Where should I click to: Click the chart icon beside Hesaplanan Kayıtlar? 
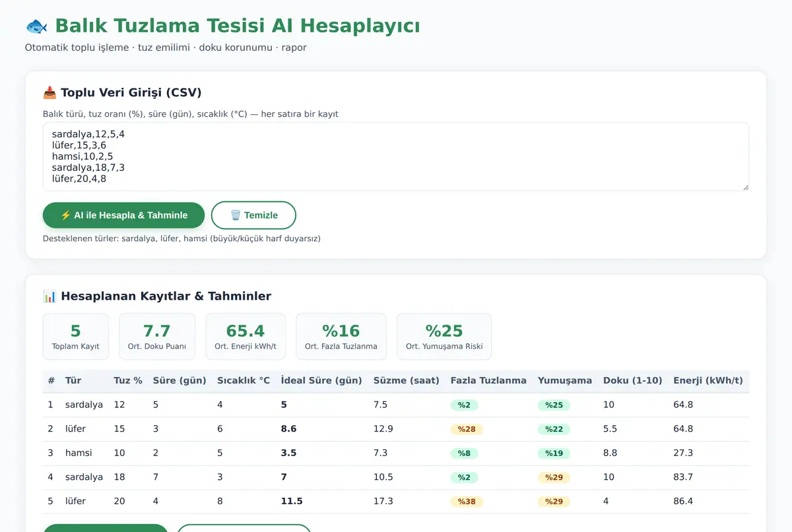(x=49, y=296)
